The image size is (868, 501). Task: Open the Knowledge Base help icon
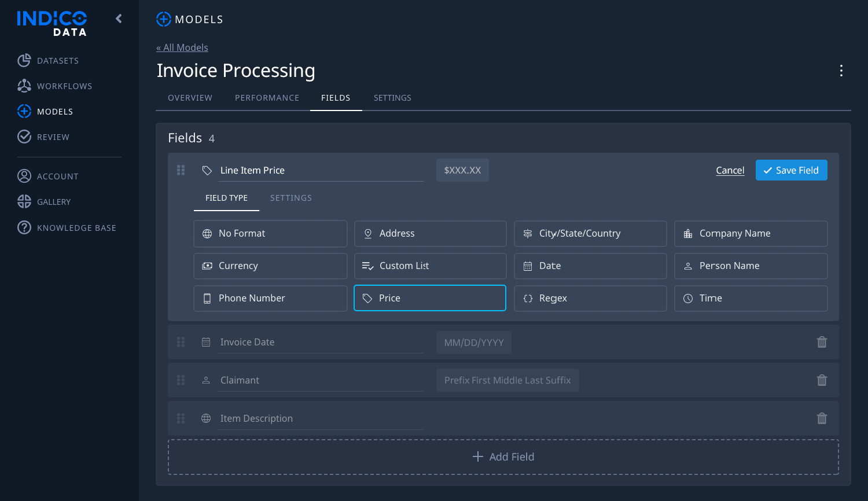(x=24, y=227)
